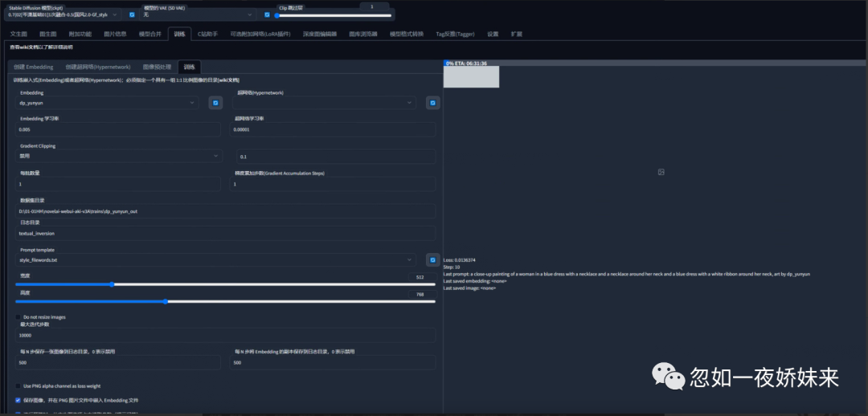Open the 图库浏览器 tab
Viewport: 868px width, 416px height.
[x=363, y=34]
